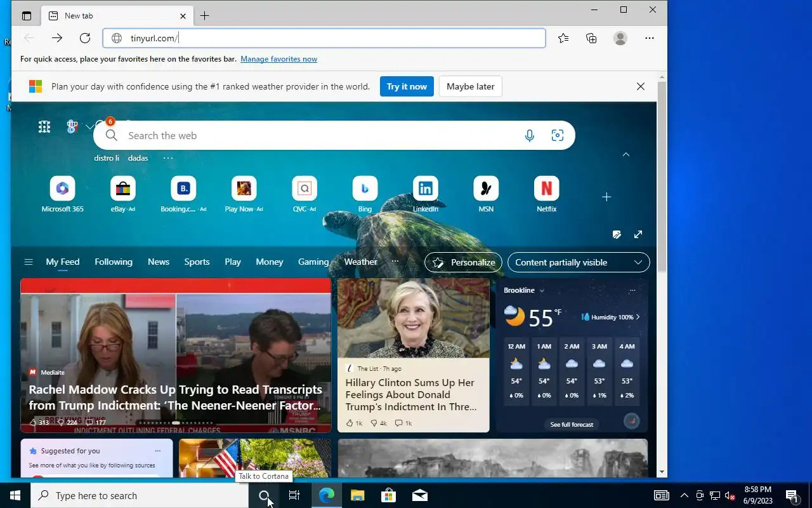Open Task View on the taskbar

(x=294, y=496)
